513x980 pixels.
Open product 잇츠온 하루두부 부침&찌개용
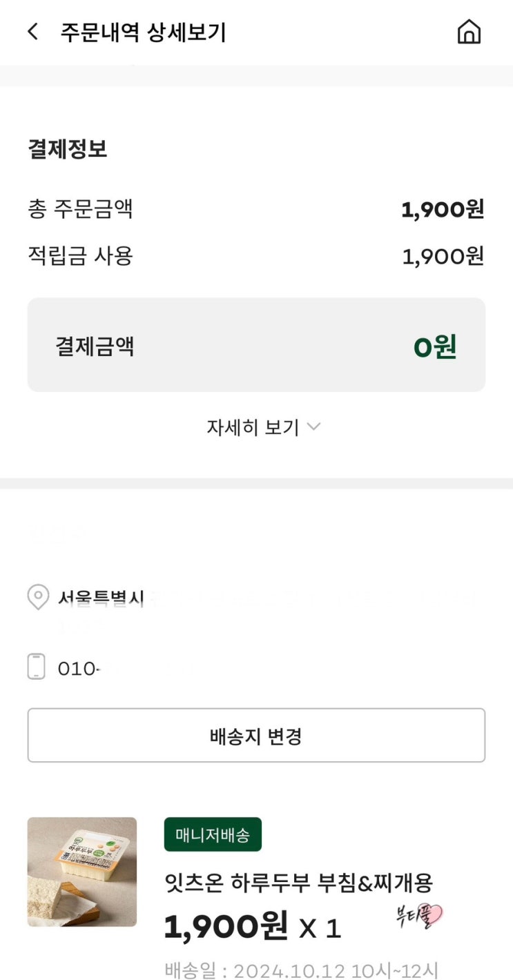298,882
